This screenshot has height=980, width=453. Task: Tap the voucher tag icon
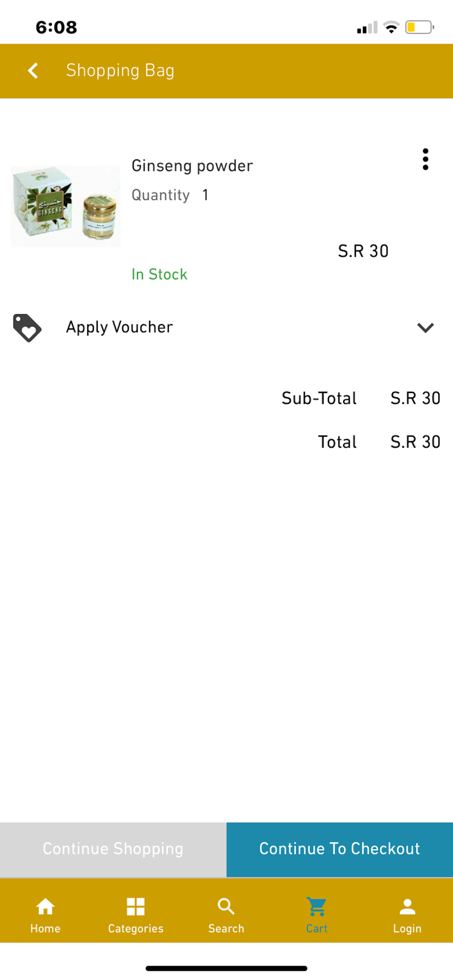pos(27,327)
